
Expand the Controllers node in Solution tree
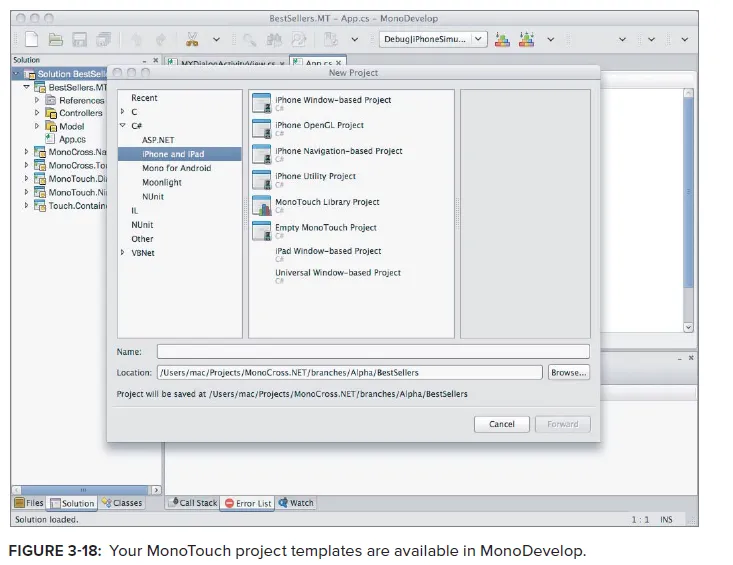[x=36, y=113]
